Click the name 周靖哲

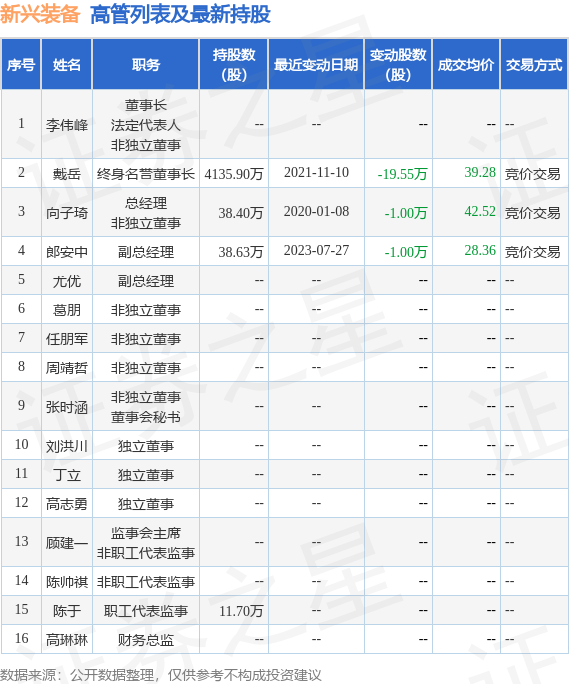click(x=67, y=368)
